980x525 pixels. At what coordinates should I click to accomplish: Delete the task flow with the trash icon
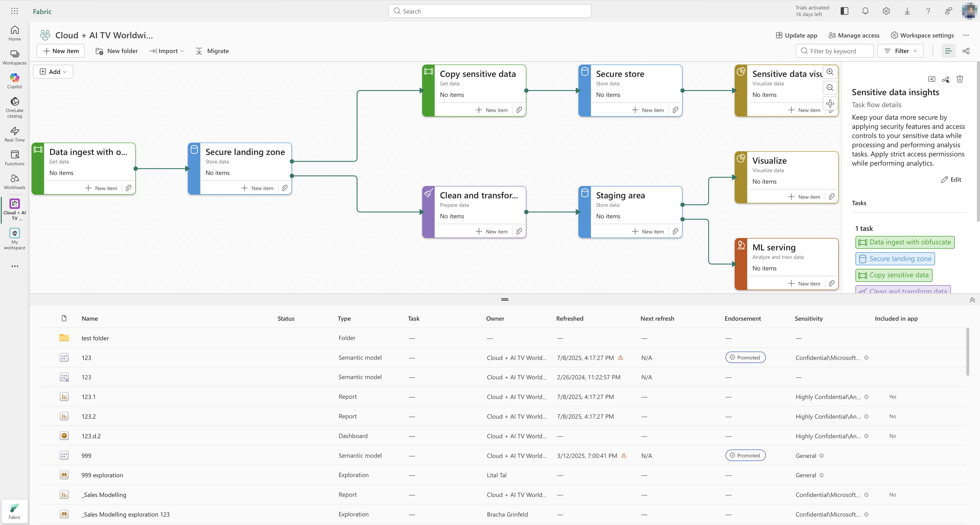click(x=960, y=79)
